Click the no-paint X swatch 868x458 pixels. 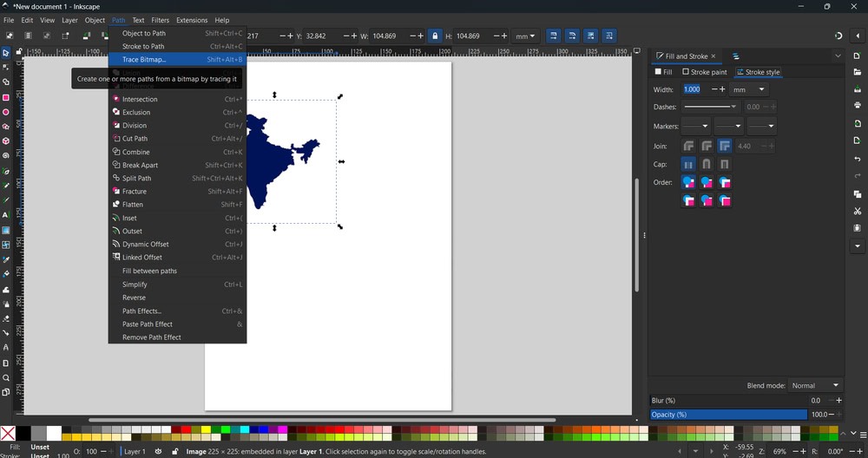click(x=8, y=434)
